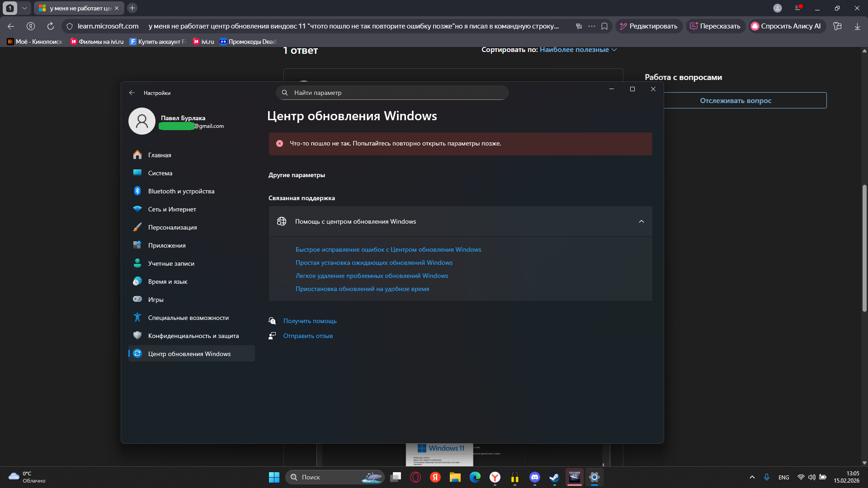Open Microsoft Edge from taskbar
Image resolution: width=868 pixels, height=488 pixels.
[475, 477]
